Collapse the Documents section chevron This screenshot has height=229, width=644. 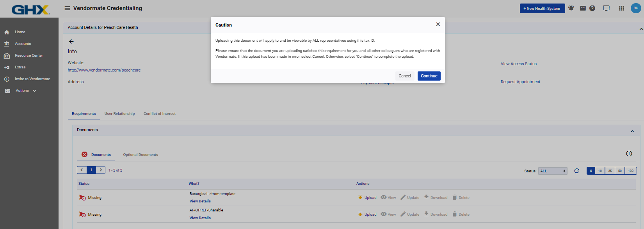pos(632,131)
